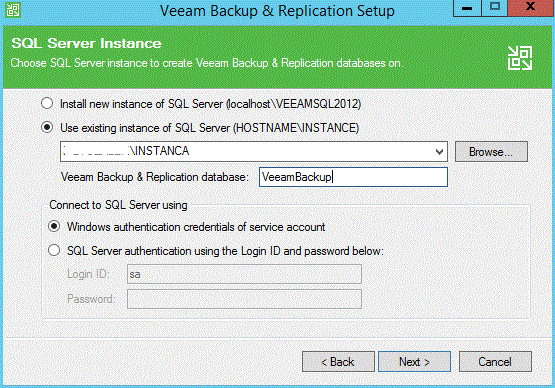Viewport: 555px width, 388px height.
Task: Click the 'Choose SQL Server instance' description text
Action: tap(207, 63)
